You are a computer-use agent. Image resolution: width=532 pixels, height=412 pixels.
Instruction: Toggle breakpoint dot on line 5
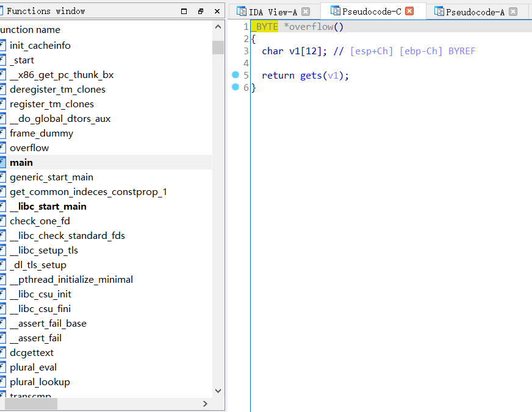(x=235, y=75)
